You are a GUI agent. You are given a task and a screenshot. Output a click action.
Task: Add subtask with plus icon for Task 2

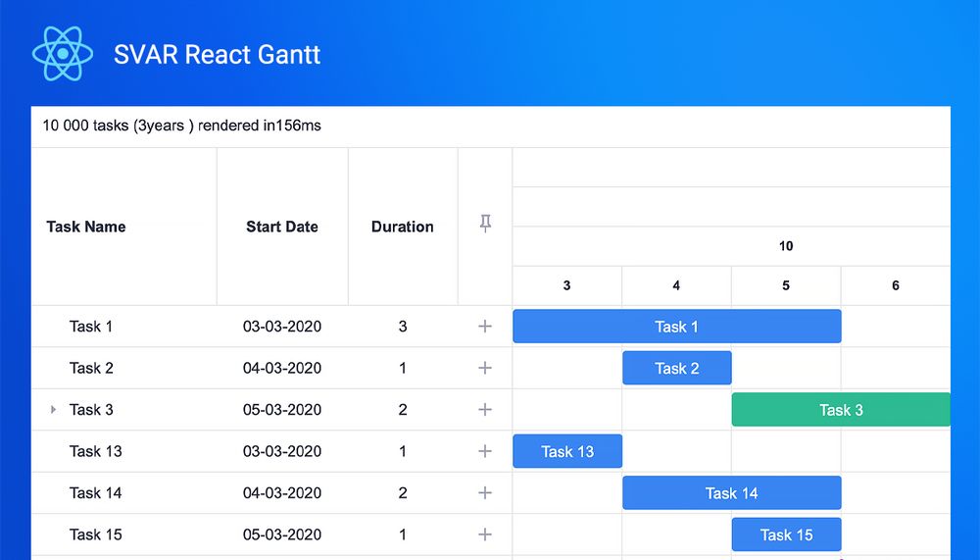[485, 368]
